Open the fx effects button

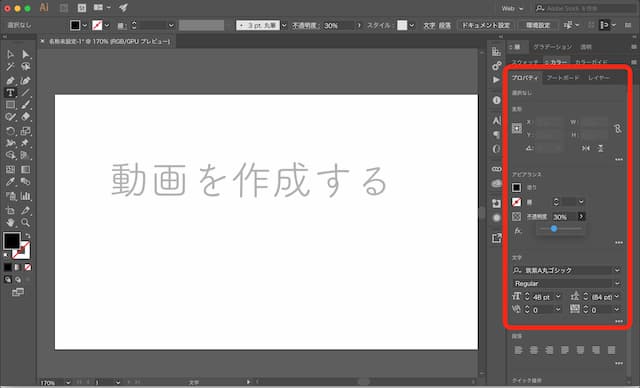518,231
